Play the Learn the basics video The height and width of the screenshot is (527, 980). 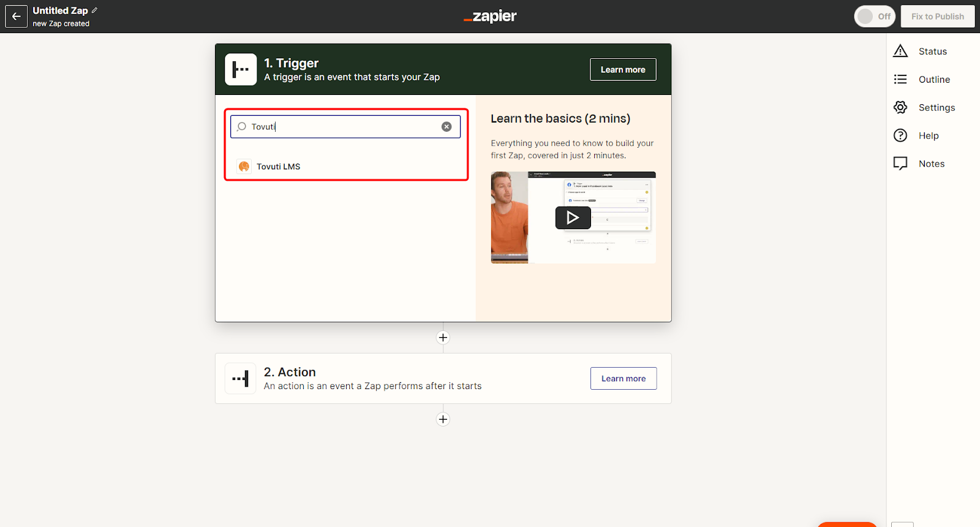(573, 218)
